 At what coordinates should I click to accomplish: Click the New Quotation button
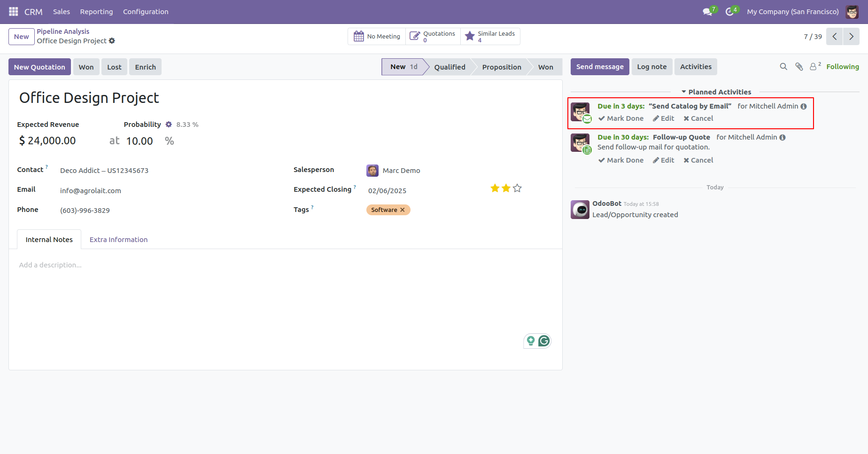tap(39, 67)
